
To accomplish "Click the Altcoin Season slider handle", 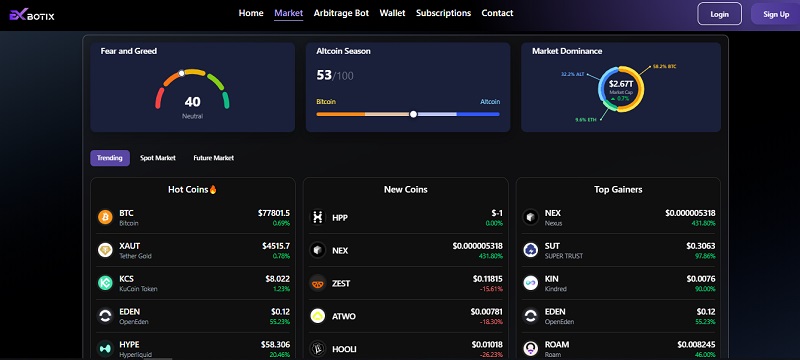I will point(413,114).
